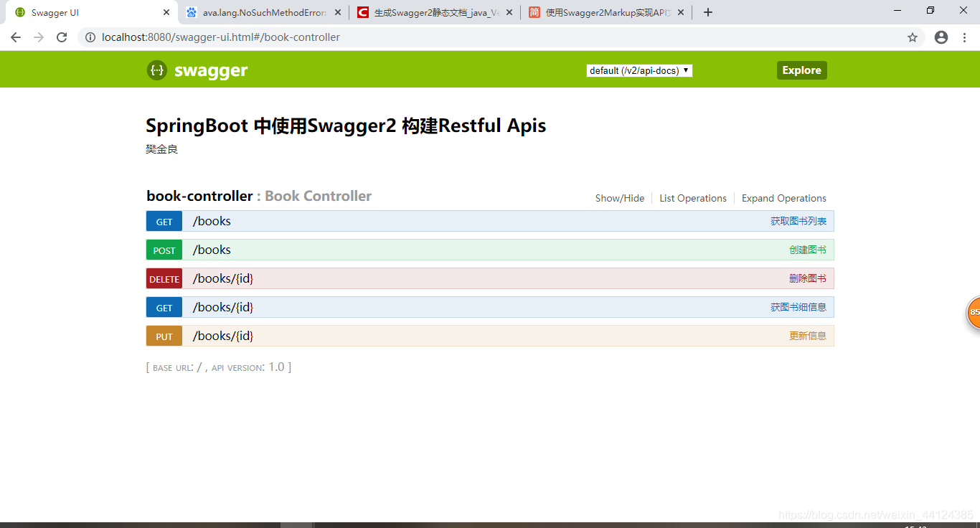Click the book-controller heading
980x528 pixels.
coord(199,196)
